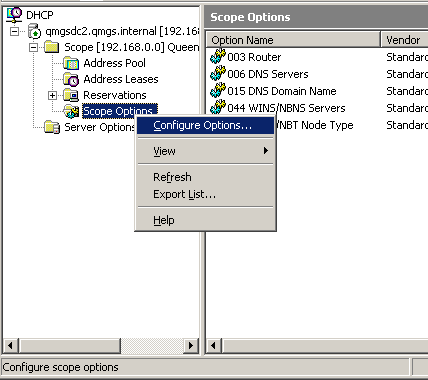428x380 pixels.
Task: Select the 003 Router row text
Action: coord(254,57)
